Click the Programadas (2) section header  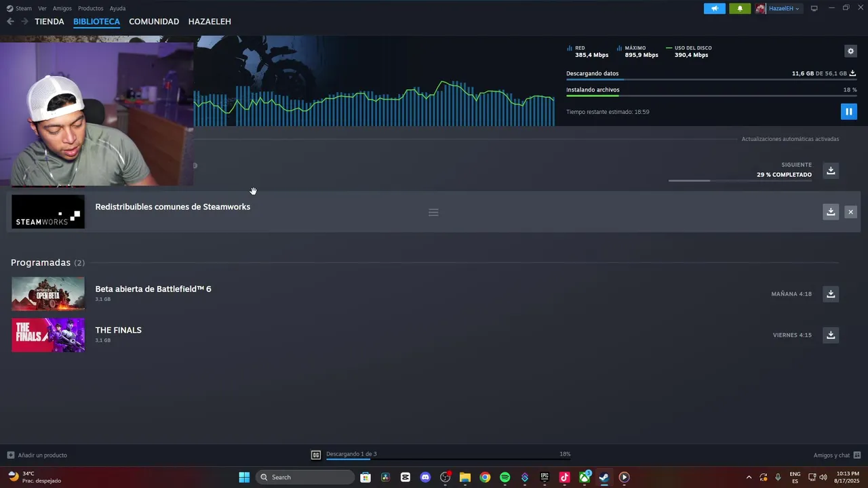coord(47,262)
